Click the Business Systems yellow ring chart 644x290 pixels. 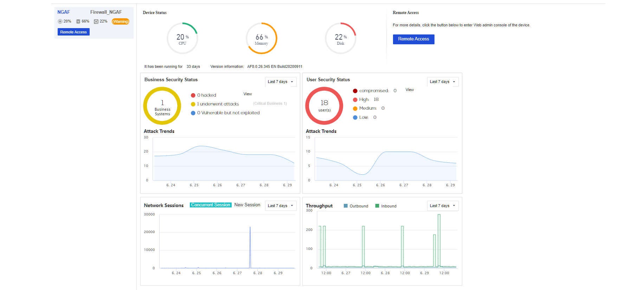pos(162,106)
